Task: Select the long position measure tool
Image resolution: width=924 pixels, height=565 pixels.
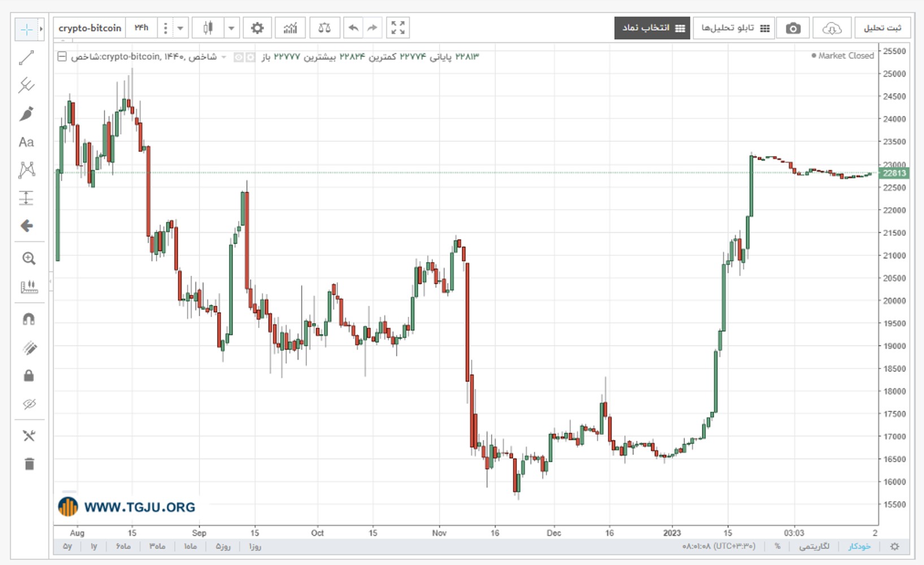Action: pos(27,198)
